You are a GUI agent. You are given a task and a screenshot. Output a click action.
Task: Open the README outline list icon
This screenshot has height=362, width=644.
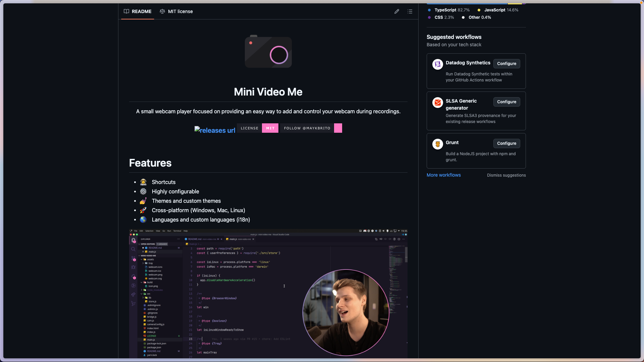410,11
